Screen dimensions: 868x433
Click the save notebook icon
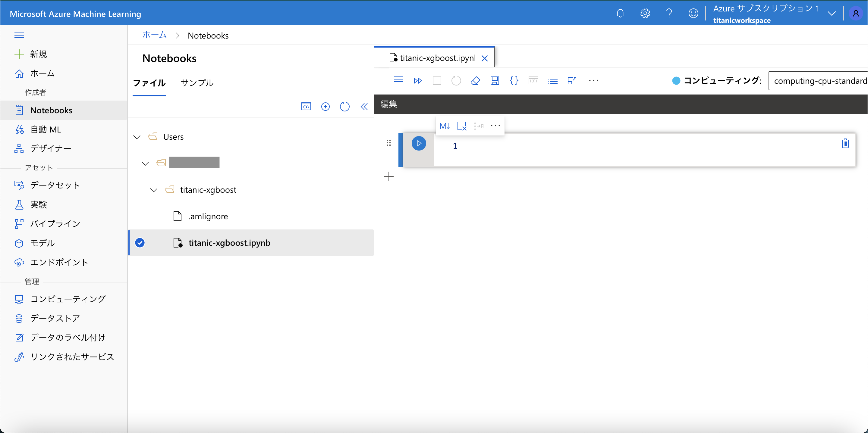click(x=495, y=81)
